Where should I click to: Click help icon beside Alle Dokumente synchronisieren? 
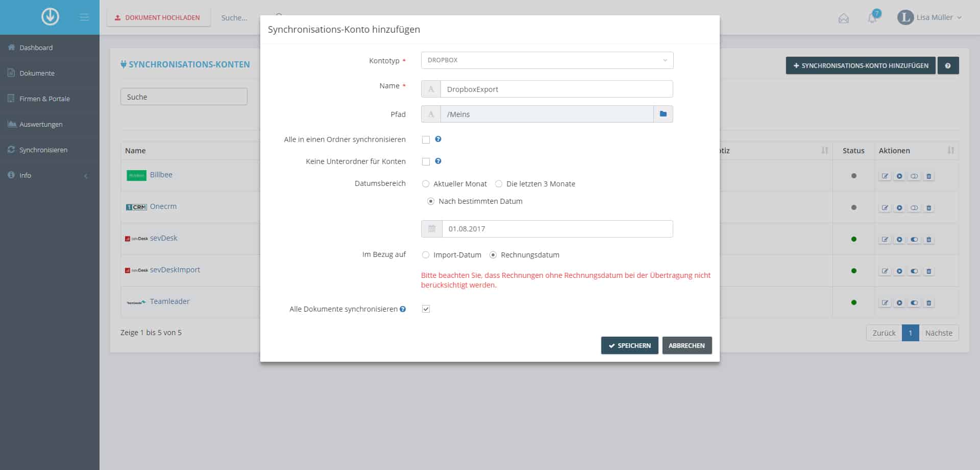coord(403,309)
